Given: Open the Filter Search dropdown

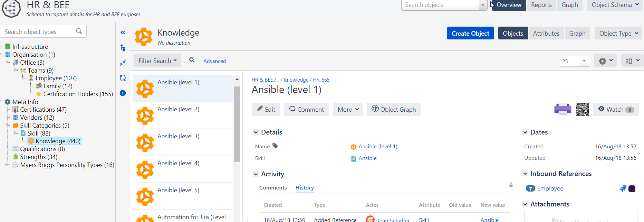Looking at the screenshot, I should pos(157,61).
